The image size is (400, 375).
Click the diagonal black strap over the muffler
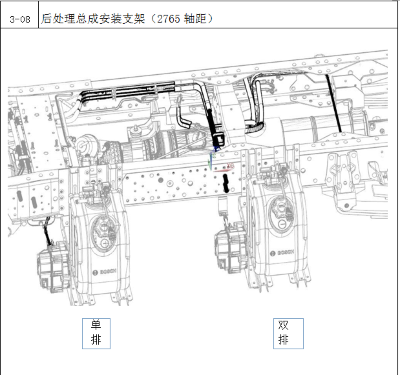tap(334, 103)
